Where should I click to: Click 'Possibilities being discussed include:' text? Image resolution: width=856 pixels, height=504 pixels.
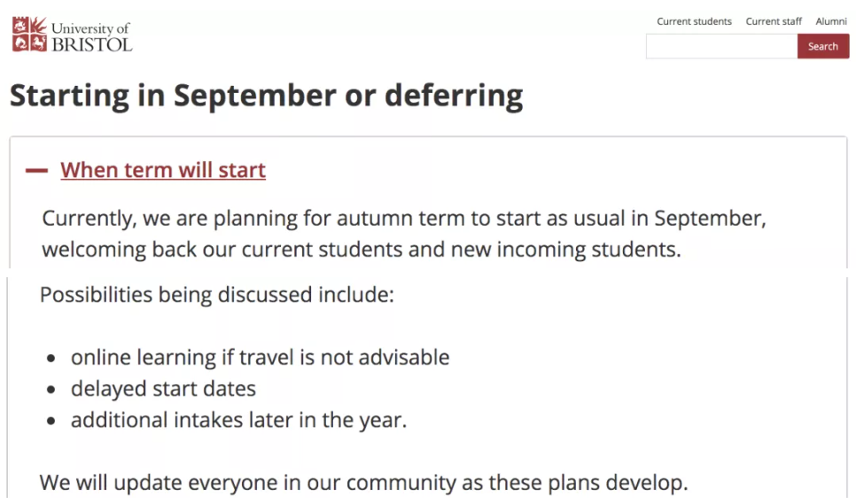(217, 295)
